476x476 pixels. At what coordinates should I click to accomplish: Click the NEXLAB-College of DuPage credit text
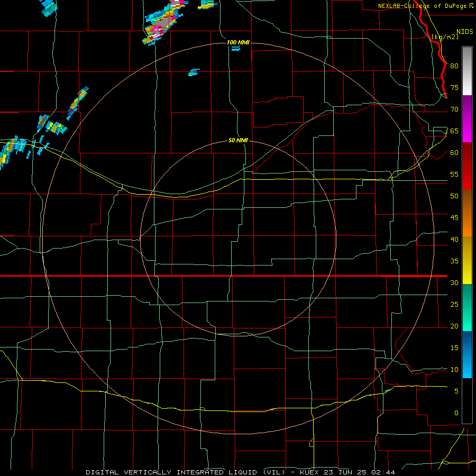point(423,6)
